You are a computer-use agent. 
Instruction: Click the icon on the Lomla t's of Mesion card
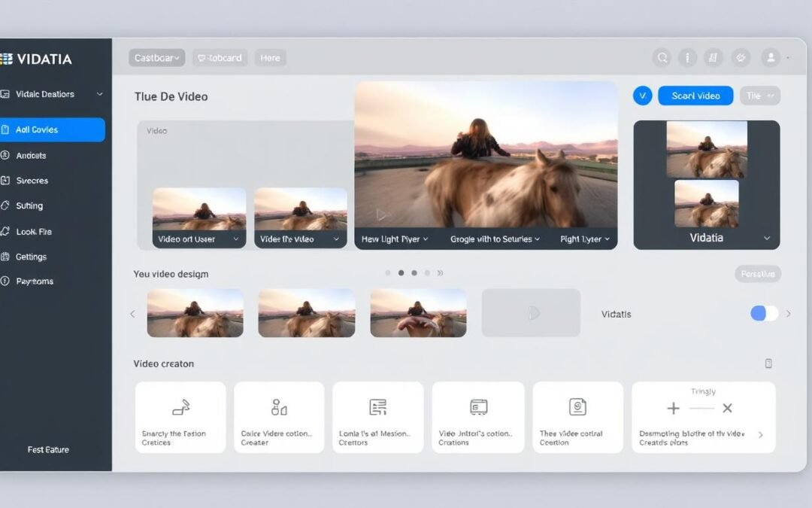click(x=377, y=408)
